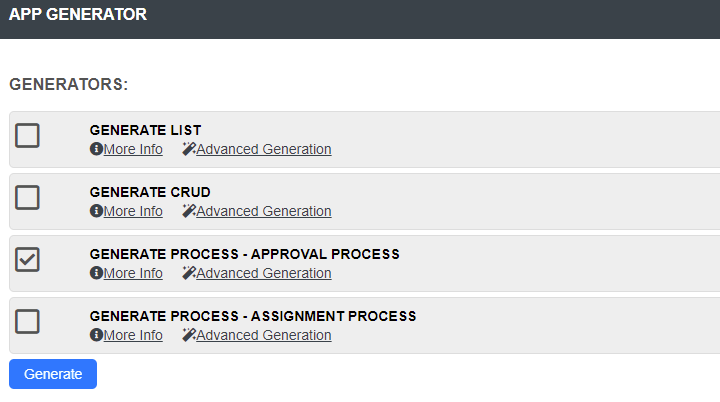Click wand icon for Approval Process generator

(x=189, y=273)
